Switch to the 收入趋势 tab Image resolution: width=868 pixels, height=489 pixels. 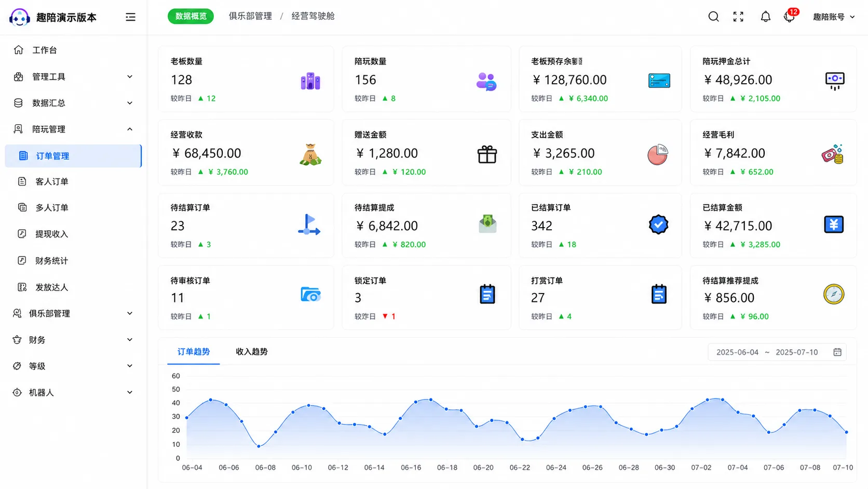click(x=252, y=352)
